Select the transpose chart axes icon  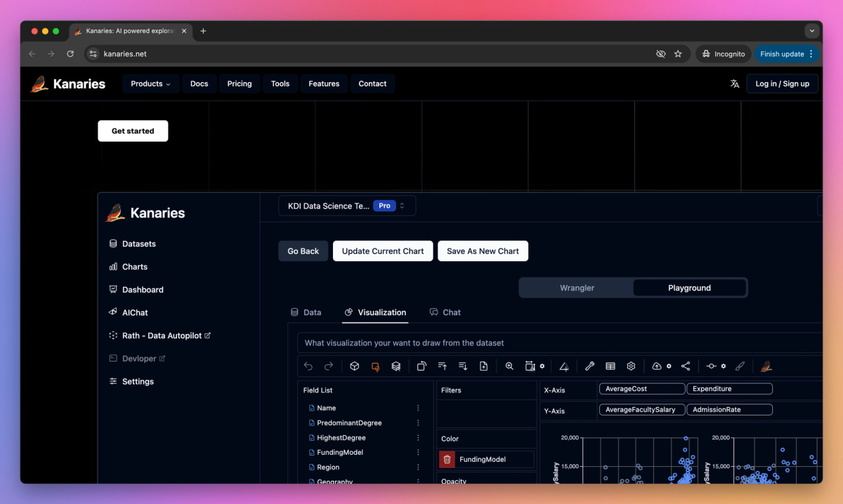[422, 366]
